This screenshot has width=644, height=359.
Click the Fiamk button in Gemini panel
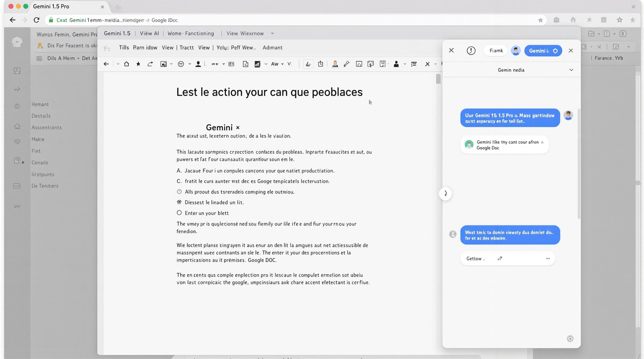pos(496,51)
